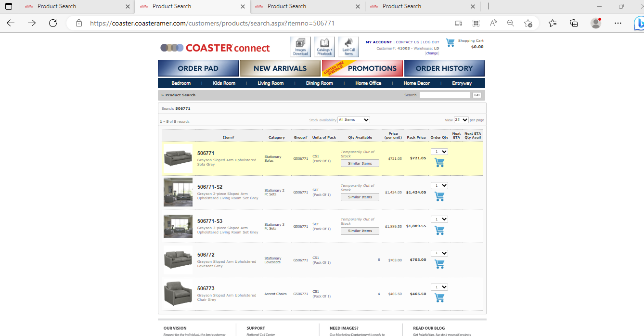Click Similar Items button for 506771-S2
644x336 pixels.
[x=360, y=197]
